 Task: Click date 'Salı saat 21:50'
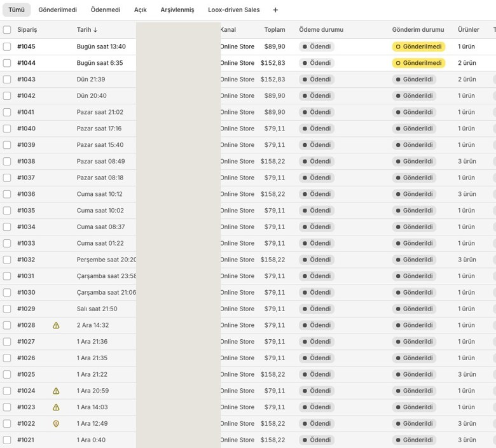(x=97, y=309)
